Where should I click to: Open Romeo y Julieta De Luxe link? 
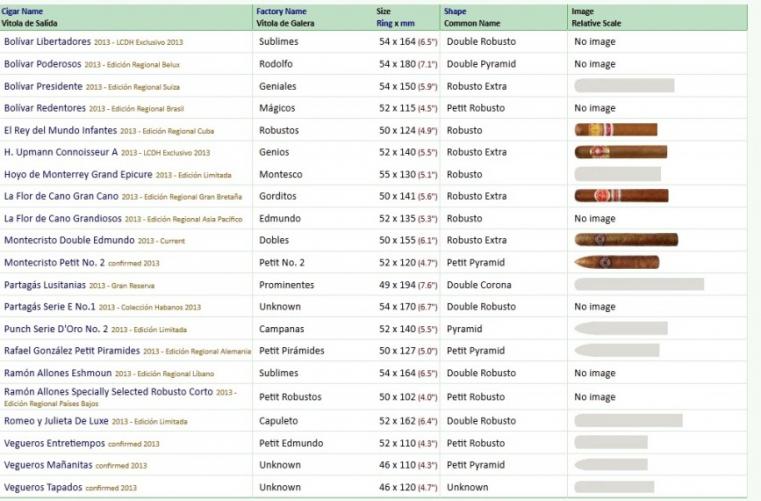click(56, 421)
